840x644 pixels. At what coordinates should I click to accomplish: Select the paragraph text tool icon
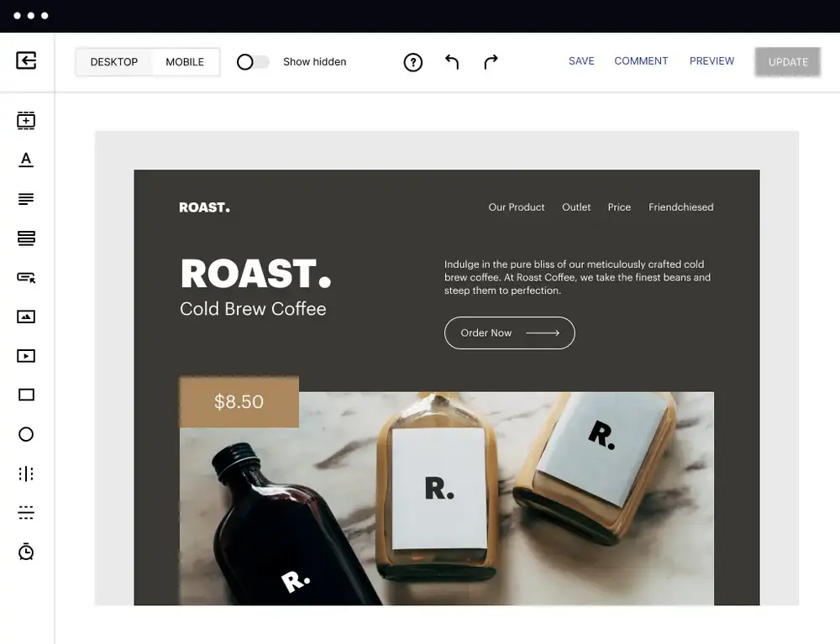pyautogui.click(x=26, y=199)
